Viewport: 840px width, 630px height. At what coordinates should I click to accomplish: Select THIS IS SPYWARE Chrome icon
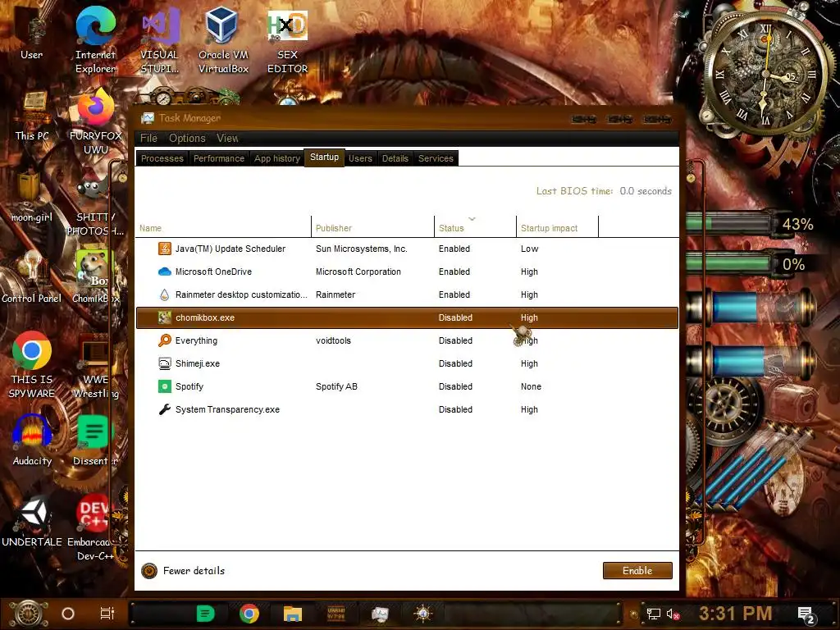32,365
